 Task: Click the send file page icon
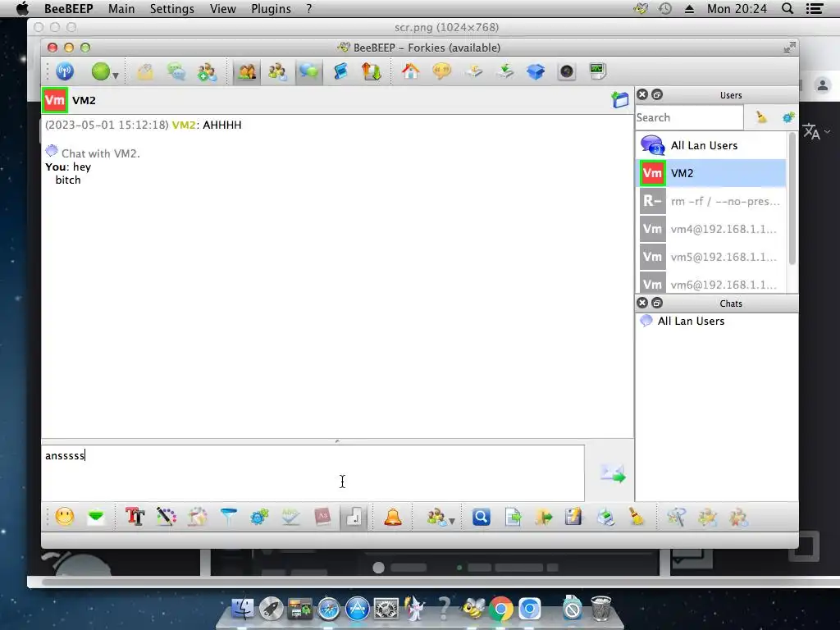coord(513,517)
